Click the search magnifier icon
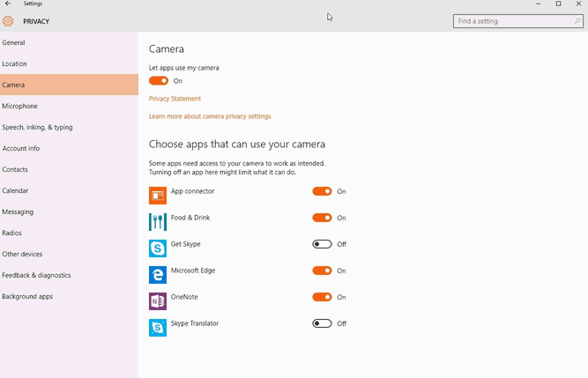This screenshot has height=378, width=588. click(x=577, y=21)
